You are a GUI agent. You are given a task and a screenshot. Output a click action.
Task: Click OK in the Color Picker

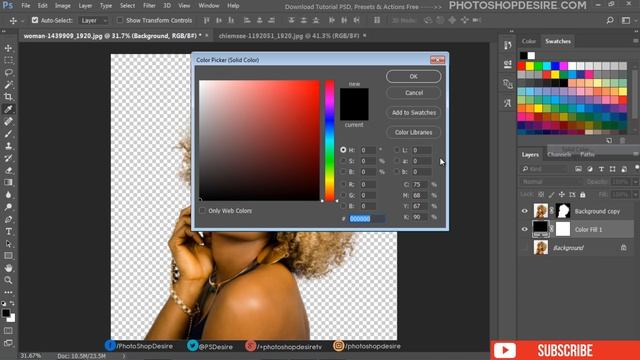click(x=413, y=76)
